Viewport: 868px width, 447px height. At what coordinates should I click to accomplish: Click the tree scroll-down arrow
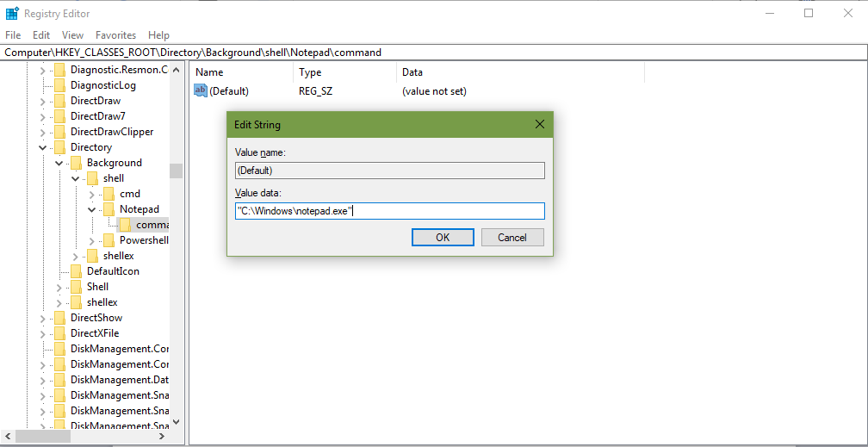pyautogui.click(x=176, y=423)
